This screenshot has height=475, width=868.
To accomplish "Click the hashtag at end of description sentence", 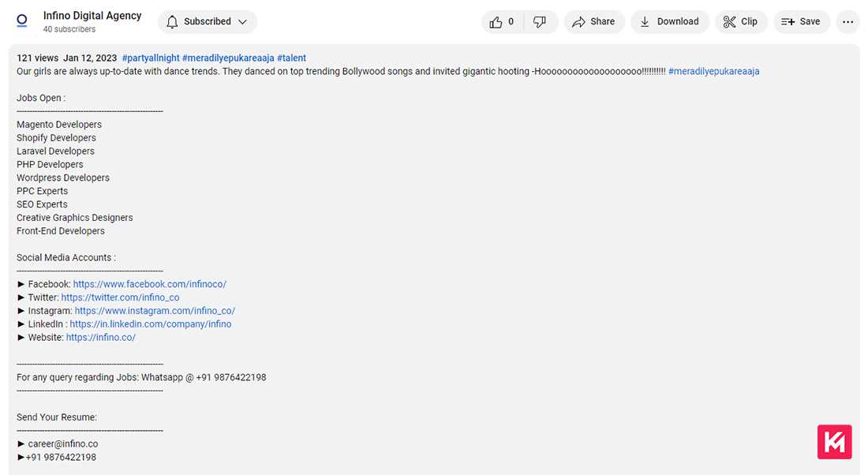I will tap(713, 72).
